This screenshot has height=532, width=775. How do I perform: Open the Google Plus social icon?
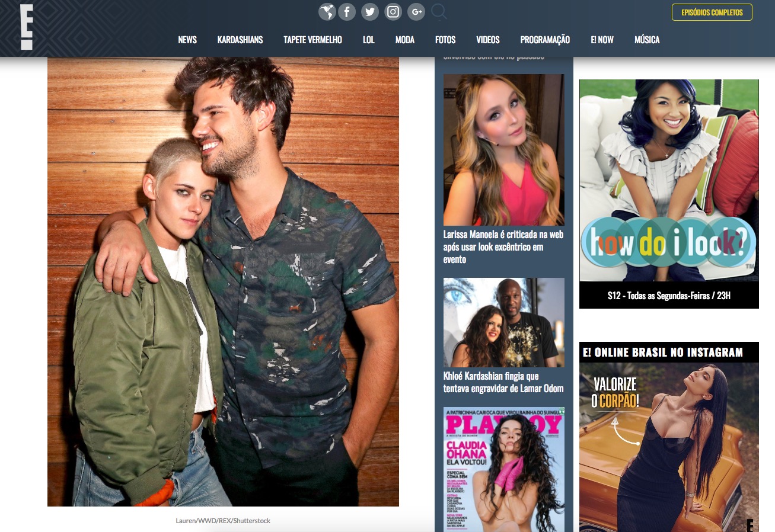pyautogui.click(x=416, y=12)
